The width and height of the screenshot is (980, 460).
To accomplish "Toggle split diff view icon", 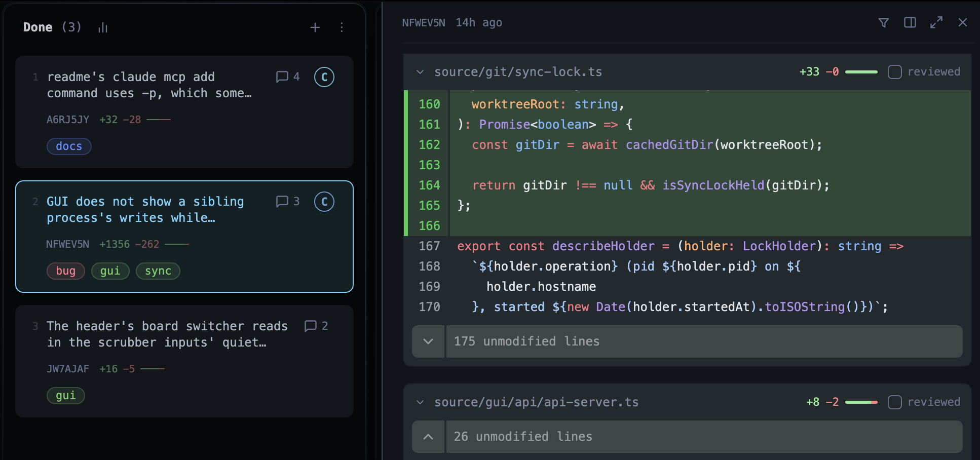I will [910, 23].
